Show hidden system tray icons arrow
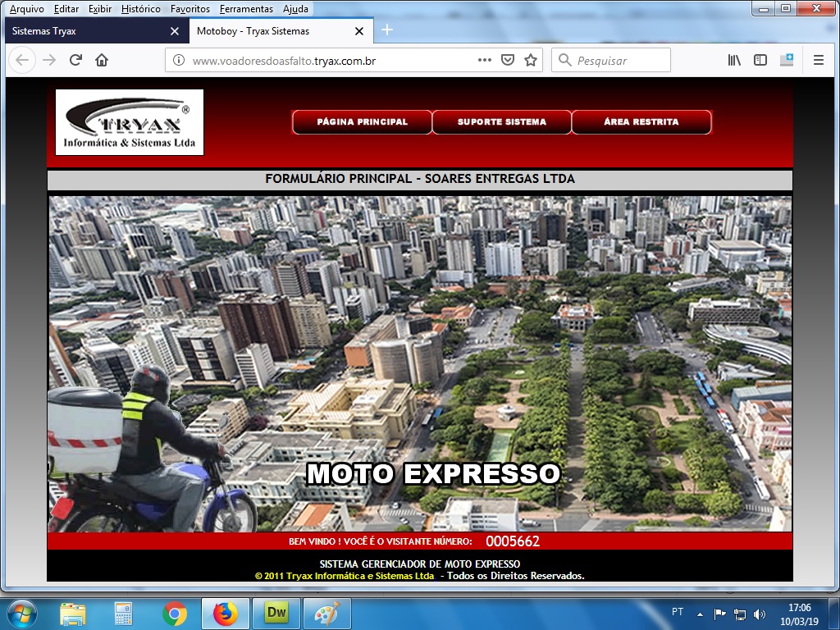The height and width of the screenshot is (630, 840). coord(700,614)
